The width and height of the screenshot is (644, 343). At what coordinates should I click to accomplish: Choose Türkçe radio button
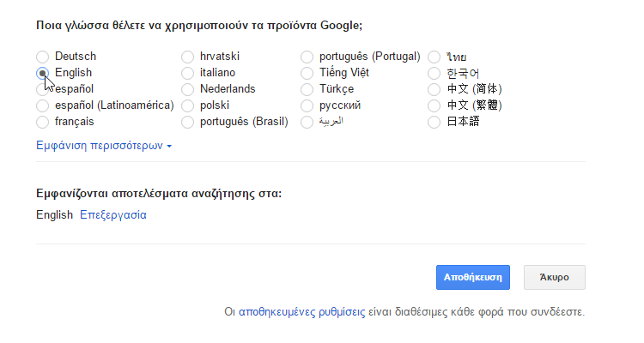(x=307, y=89)
